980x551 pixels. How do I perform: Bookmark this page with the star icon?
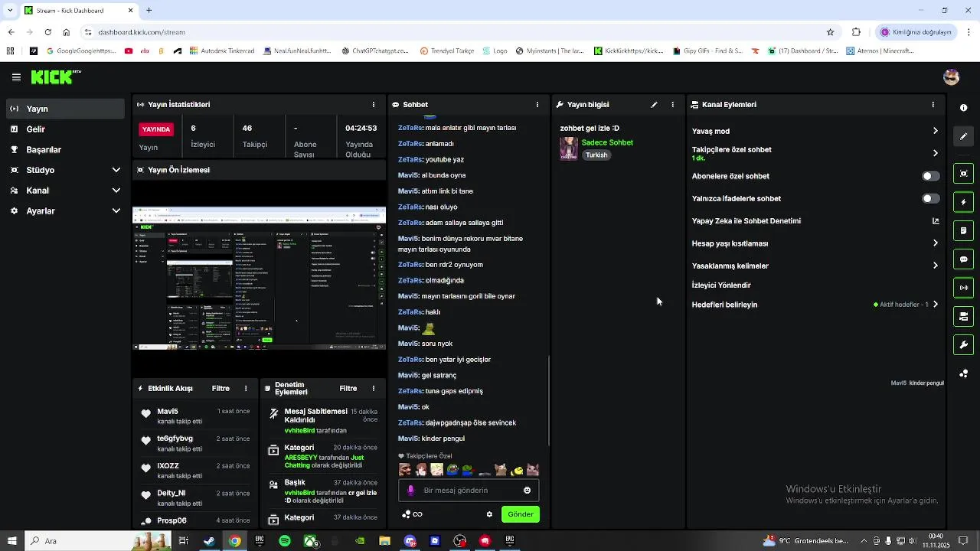[x=830, y=32]
